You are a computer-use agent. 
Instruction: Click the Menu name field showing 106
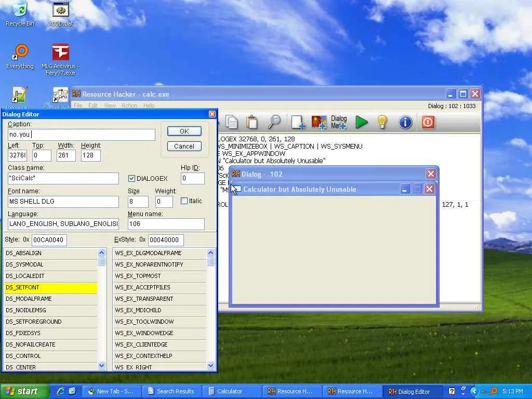pyautogui.click(x=166, y=224)
